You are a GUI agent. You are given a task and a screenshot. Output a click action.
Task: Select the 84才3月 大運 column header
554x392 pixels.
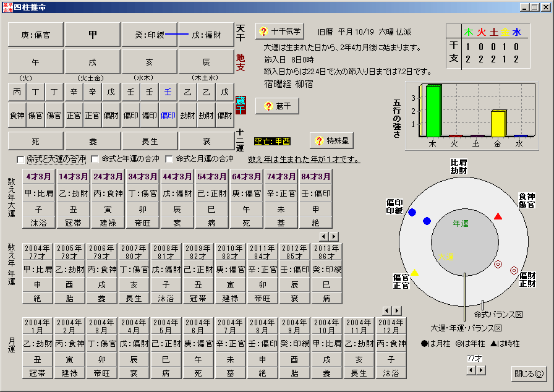click(x=315, y=177)
